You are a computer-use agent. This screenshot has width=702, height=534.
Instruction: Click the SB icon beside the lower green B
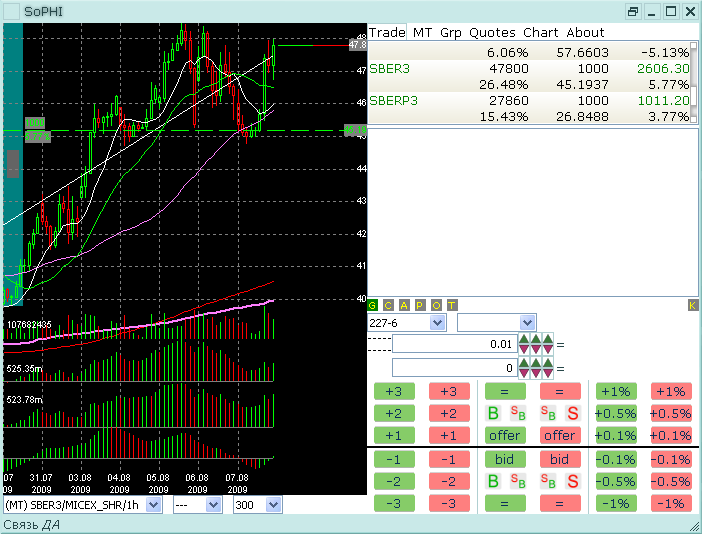pyautogui.click(x=518, y=481)
